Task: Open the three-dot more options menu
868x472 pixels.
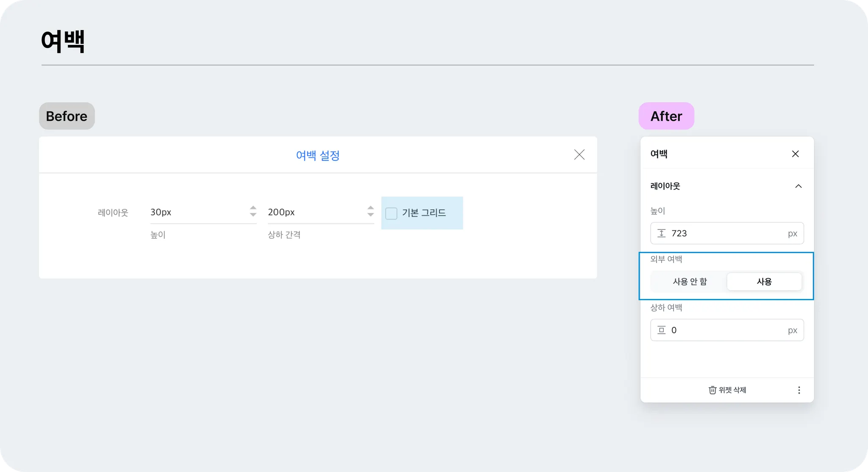Action: (799, 390)
